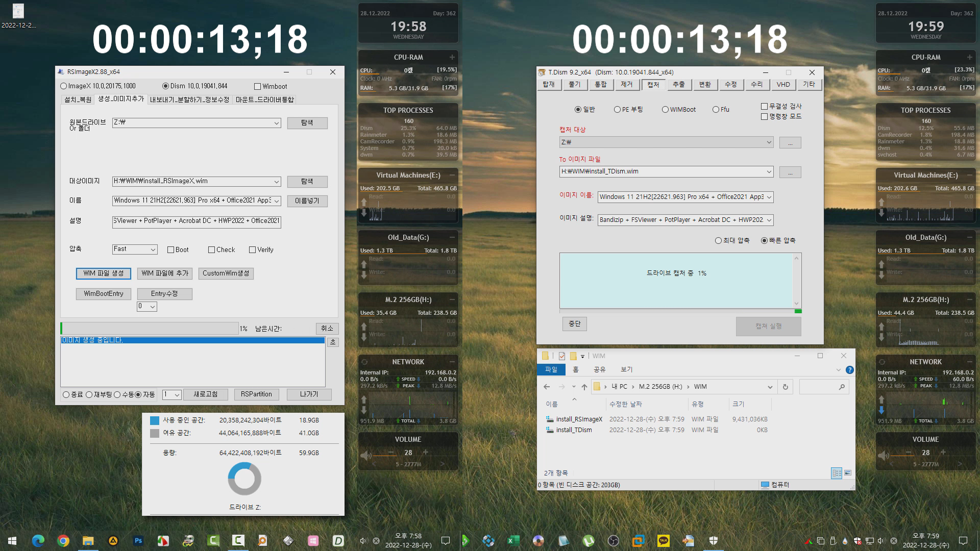Open the desktop file icon labeled 2022-12-2...
The image size is (980, 551).
pyautogui.click(x=18, y=16)
